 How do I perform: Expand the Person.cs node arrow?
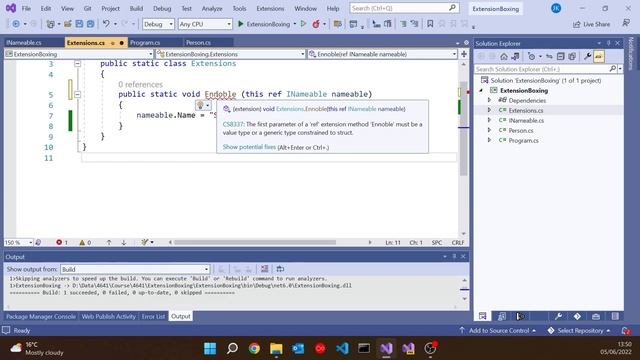coord(489,130)
